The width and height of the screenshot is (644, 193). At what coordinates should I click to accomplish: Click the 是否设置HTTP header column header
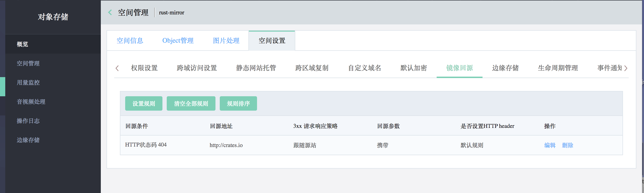click(488, 126)
